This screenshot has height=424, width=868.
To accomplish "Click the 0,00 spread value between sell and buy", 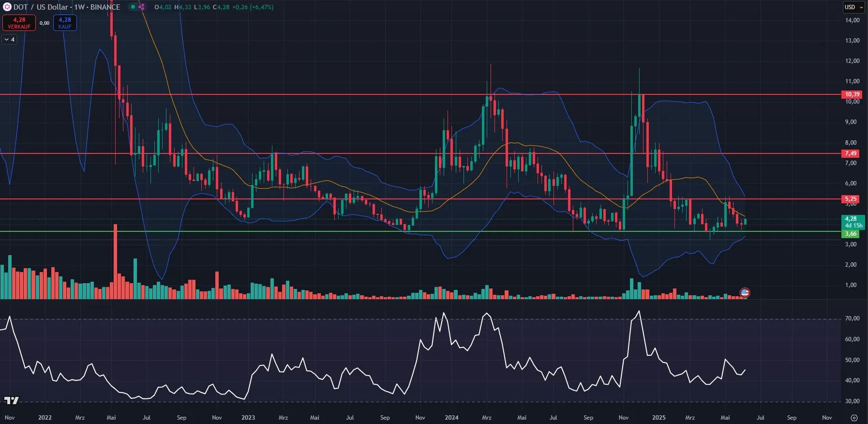I will tap(45, 23).
